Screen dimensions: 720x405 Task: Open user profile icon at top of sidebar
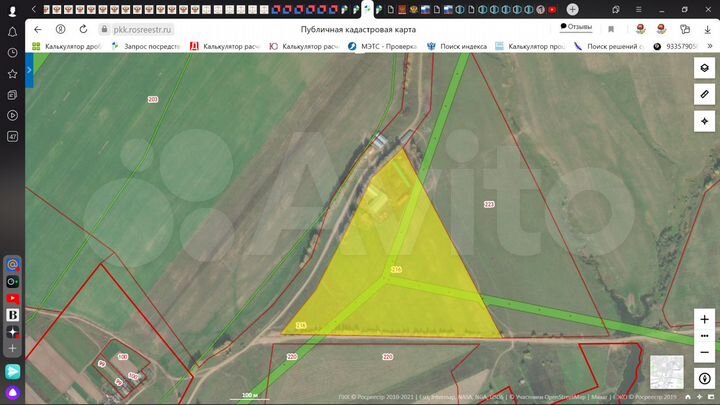click(x=12, y=11)
